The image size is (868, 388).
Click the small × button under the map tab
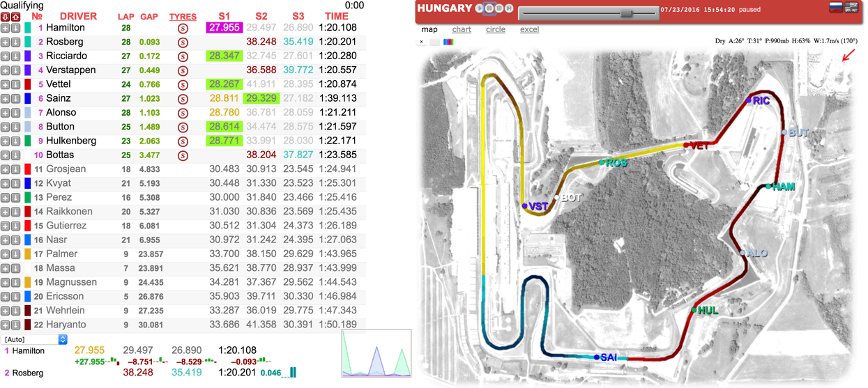(x=421, y=42)
